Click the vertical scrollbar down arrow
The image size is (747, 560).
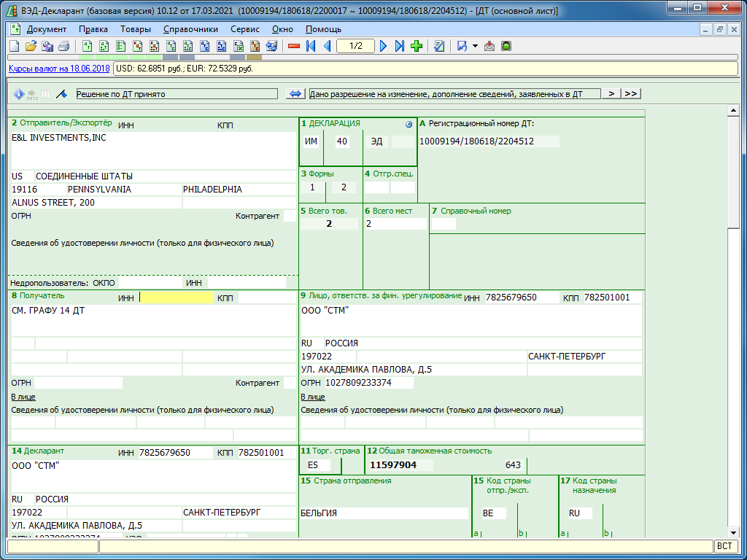[x=734, y=532]
